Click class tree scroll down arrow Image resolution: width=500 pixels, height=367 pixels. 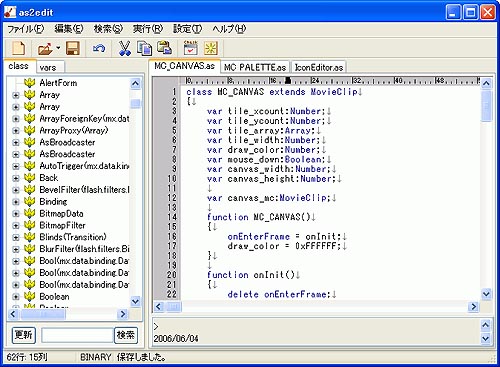(135, 301)
